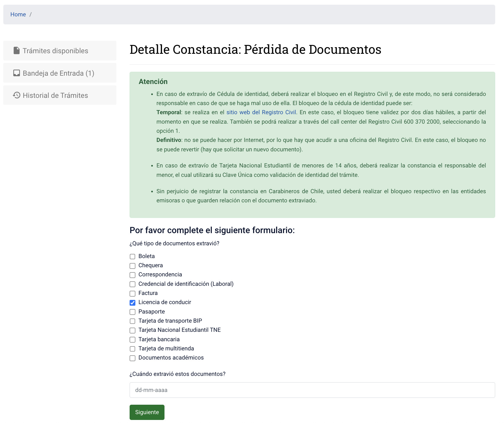Screen dimensions: 504x423
Task: Uncheck Licencia de conducir
Action: tap(132, 303)
